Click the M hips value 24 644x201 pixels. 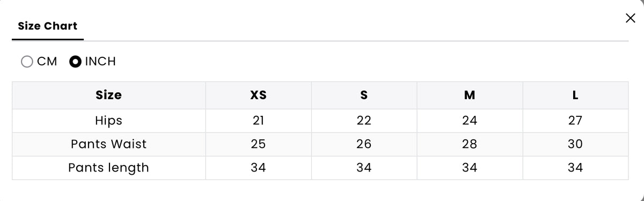pos(470,121)
